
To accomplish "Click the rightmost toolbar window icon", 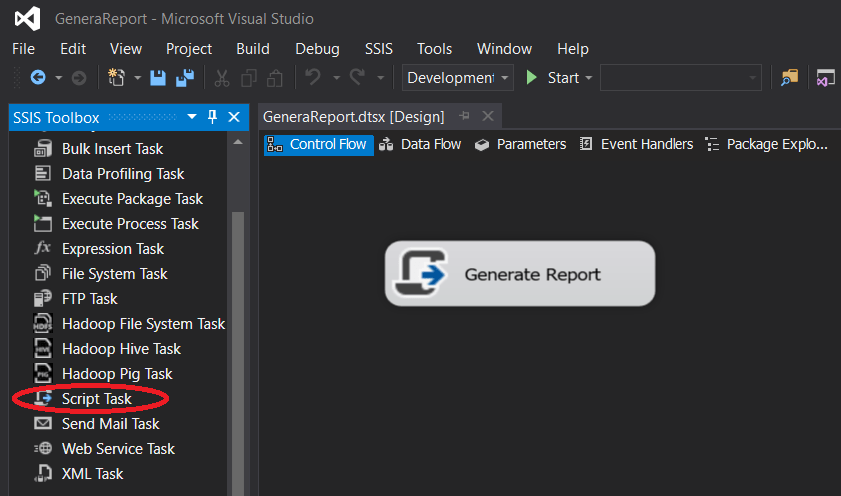I will pos(825,78).
